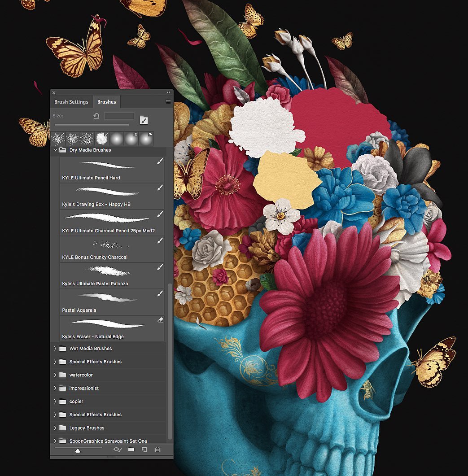This screenshot has width=468, height=476.
Task: Select the Pastel Aquarela brush
Action: (x=112, y=302)
